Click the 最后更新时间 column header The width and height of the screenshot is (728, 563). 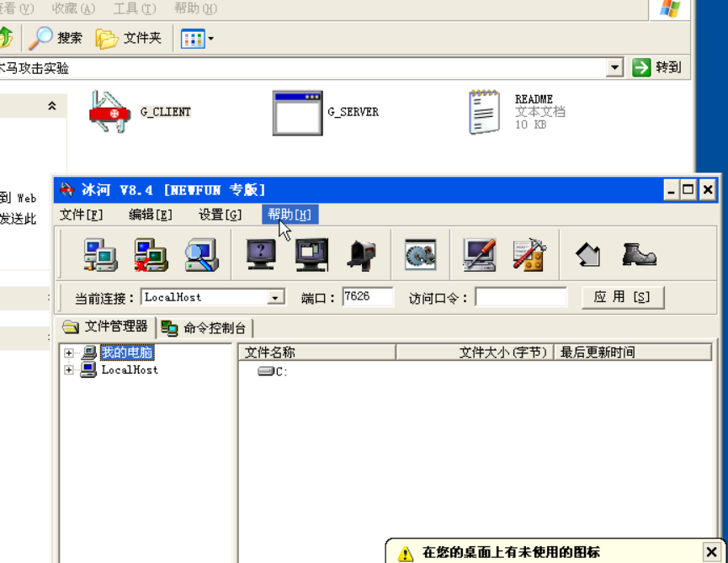[x=632, y=353]
